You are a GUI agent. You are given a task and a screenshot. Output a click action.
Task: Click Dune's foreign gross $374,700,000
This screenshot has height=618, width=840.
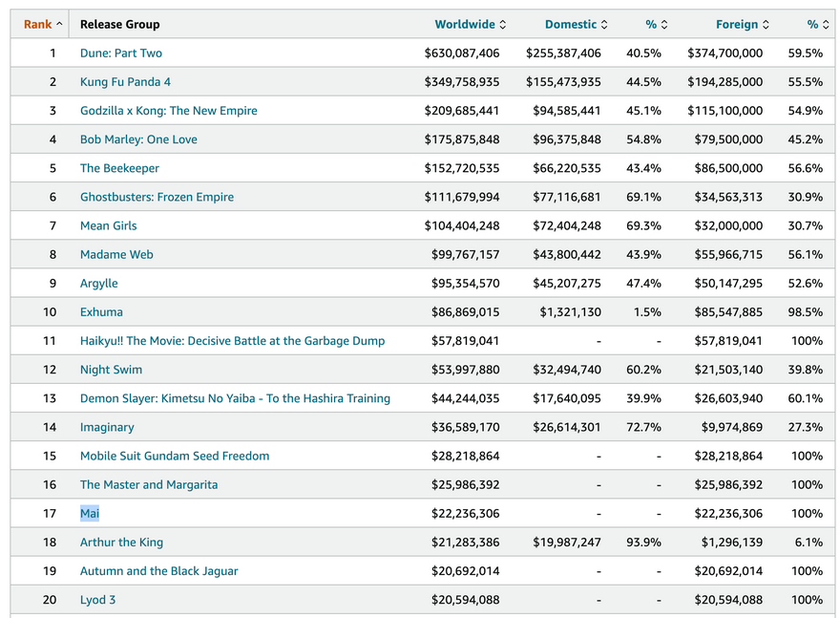pyautogui.click(x=725, y=53)
